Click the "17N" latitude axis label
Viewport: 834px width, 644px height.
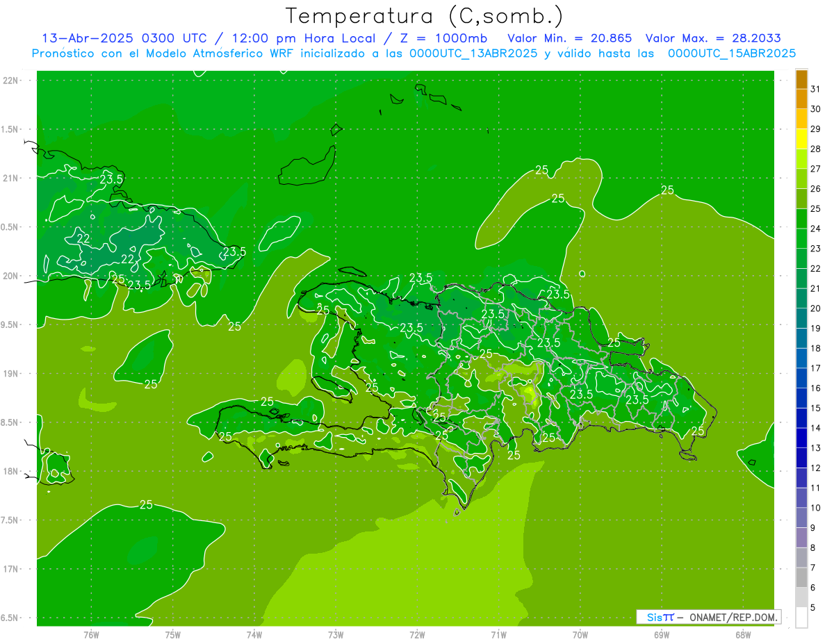[x=11, y=569]
